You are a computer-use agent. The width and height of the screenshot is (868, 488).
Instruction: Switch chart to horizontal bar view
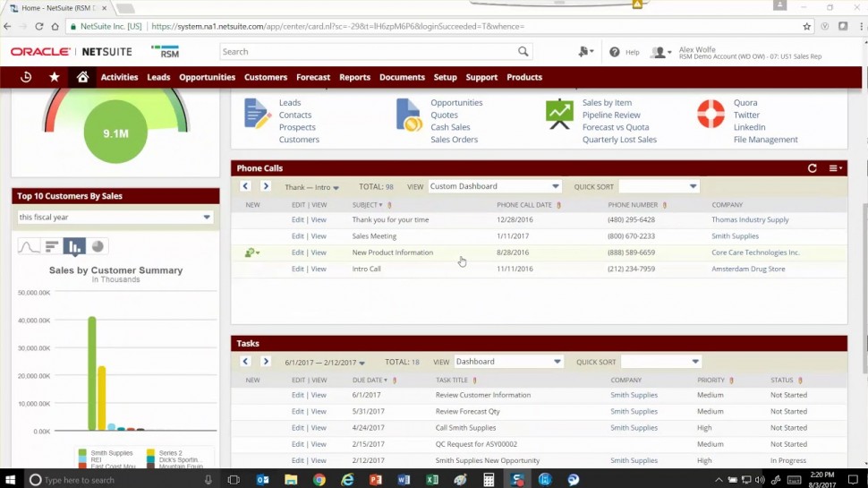(x=52, y=246)
